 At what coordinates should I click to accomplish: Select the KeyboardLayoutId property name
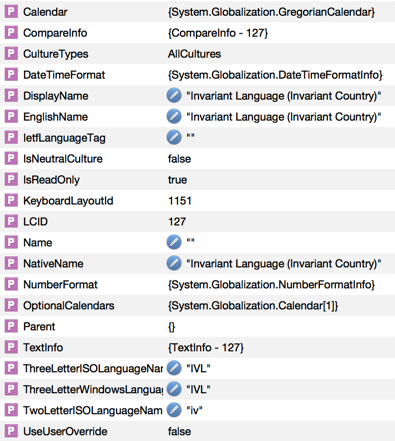[x=68, y=201]
